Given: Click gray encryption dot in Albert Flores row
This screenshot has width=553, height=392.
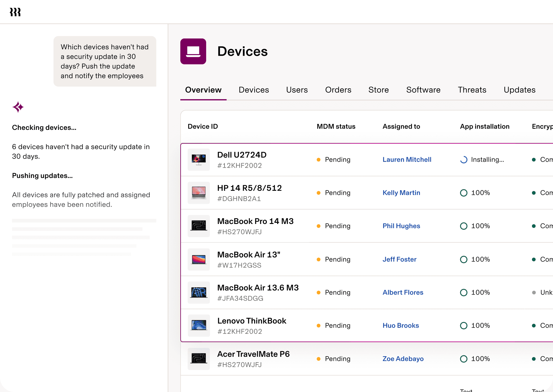Looking at the screenshot, I should coord(534,292).
